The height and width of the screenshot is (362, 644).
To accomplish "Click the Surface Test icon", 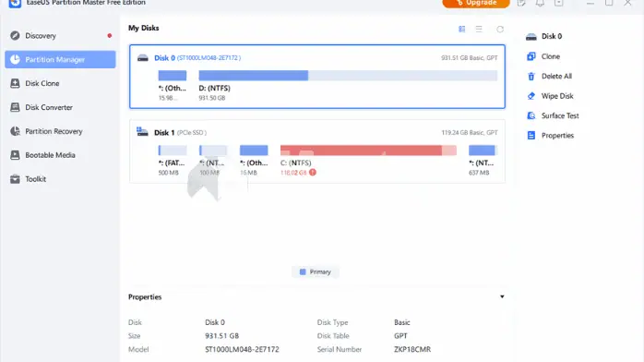I will pos(531,115).
